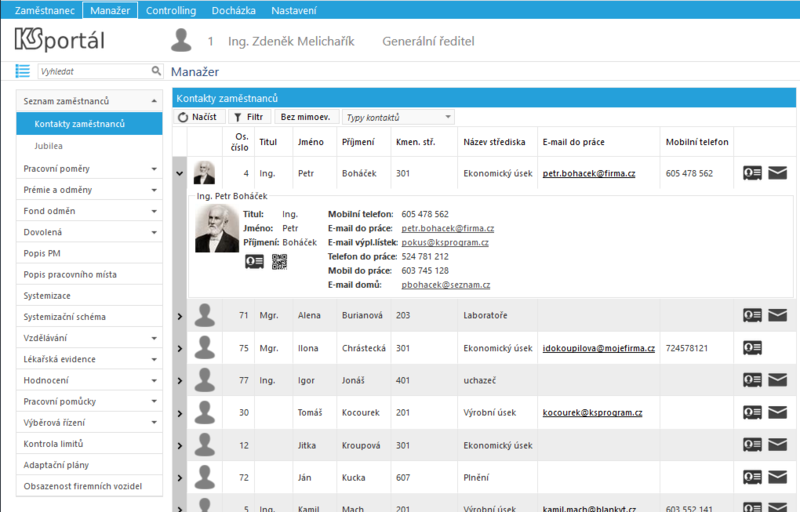Open kocourek@ksprogram.cz email link
800x512 pixels.
coord(592,413)
